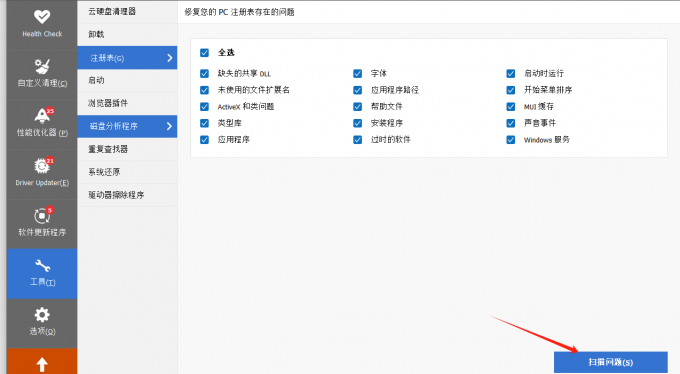The image size is (680, 374).
Task: Uncheck 安装程序 checkbox
Action: tap(357, 123)
